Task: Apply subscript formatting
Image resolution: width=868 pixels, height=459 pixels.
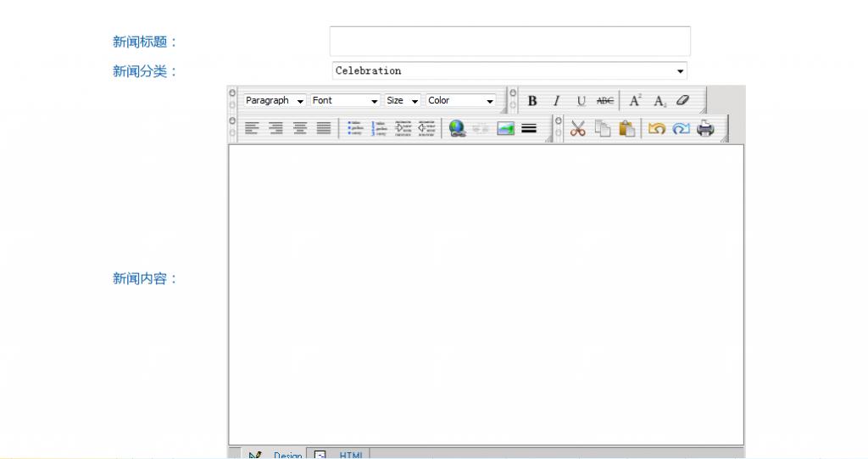Action: click(x=659, y=101)
